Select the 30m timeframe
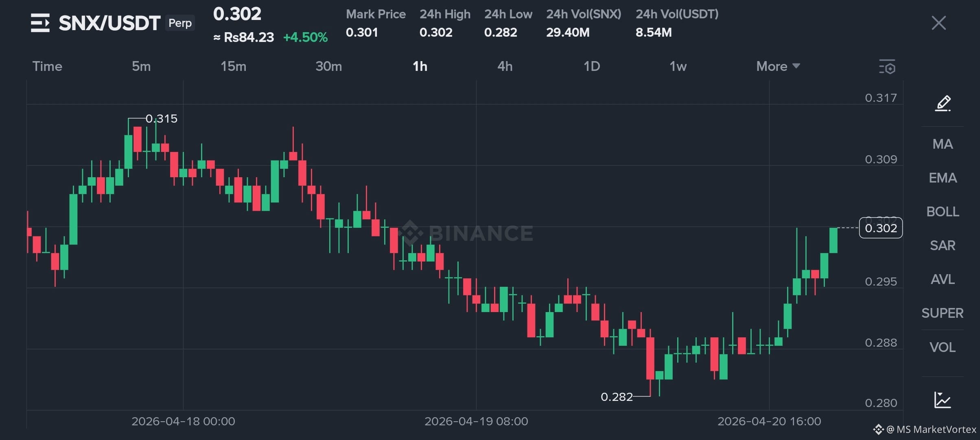The height and width of the screenshot is (440, 980). pyautogui.click(x=329, y=66)
